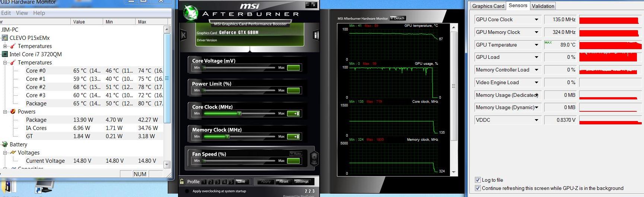
Task: Collapse the Powers tree node
Action: 5,112
